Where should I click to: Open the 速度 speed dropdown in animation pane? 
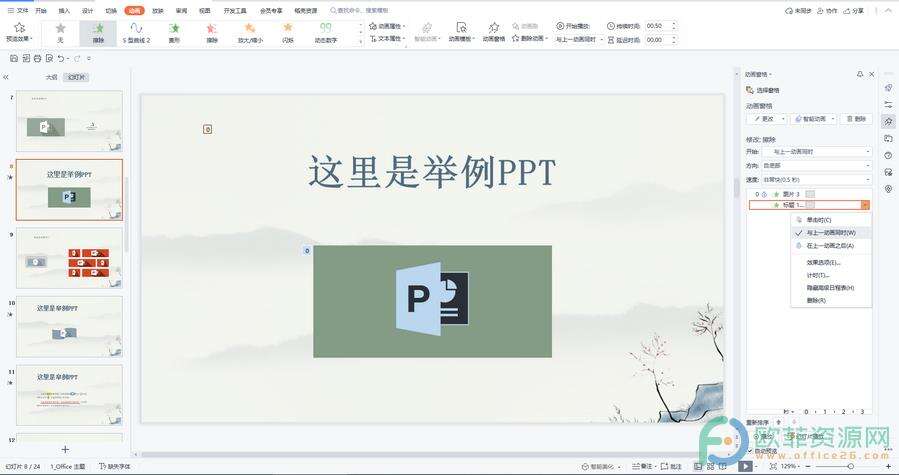817,180
